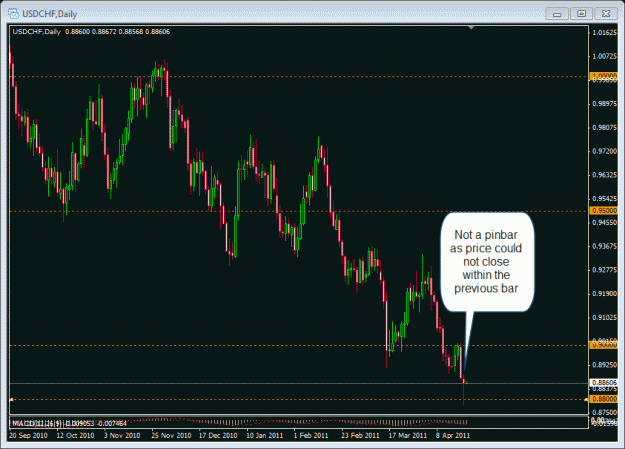Select the 1.00000 horizontal line price label
Screen dimensions: 625x449
coord(603,76)
